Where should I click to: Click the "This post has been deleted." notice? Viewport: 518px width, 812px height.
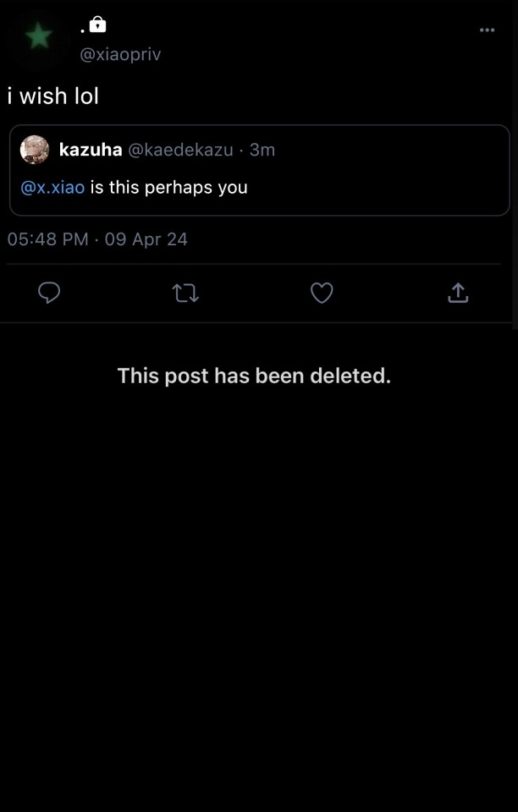[254, 376]
